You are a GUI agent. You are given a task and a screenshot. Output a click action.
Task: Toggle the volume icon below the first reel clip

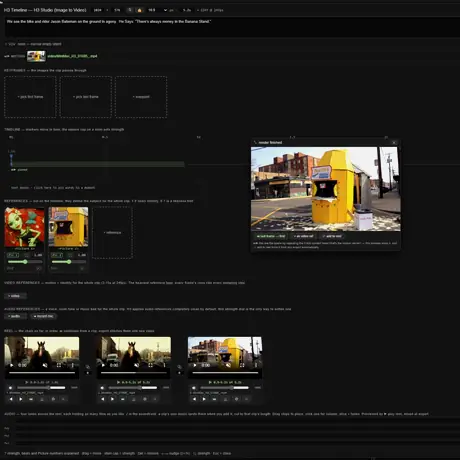[10, 388]
